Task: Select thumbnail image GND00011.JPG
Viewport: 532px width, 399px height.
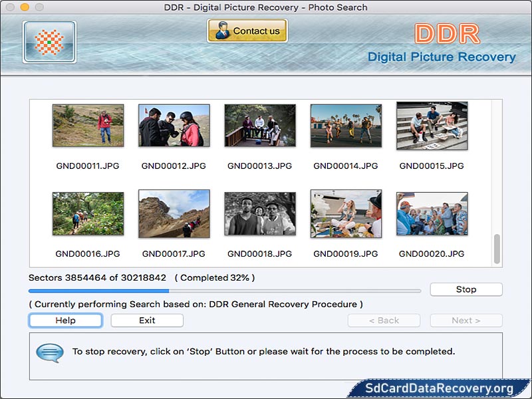Action: tap(87, 126)
